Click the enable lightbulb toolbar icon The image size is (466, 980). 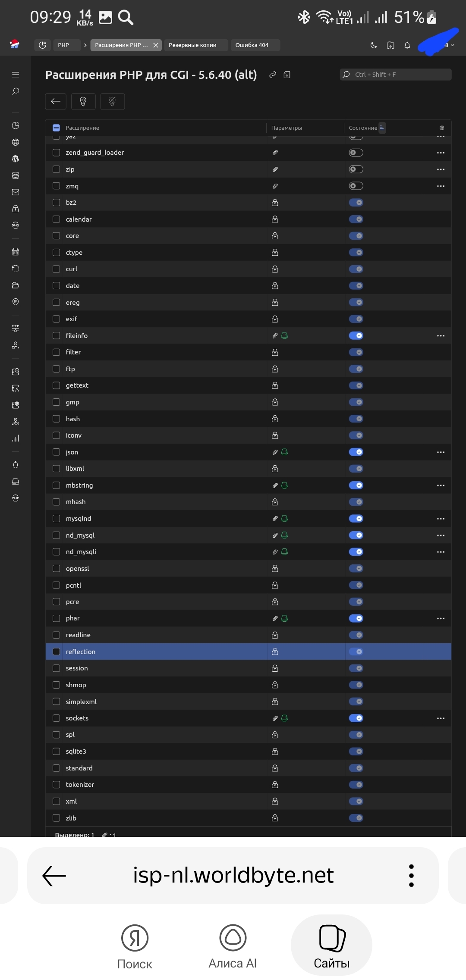[x=83, y=101]
